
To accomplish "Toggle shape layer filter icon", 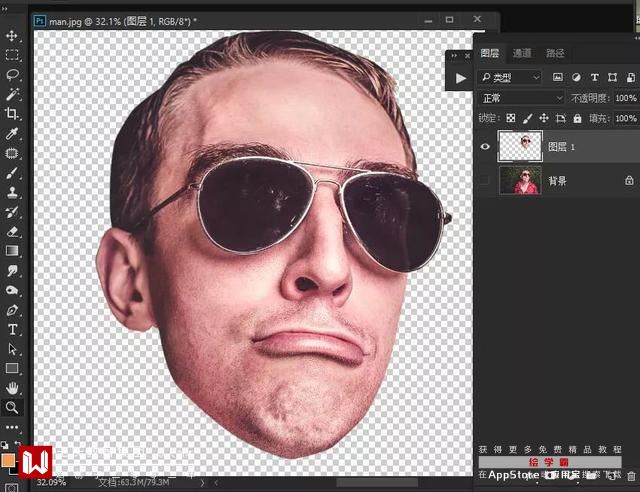I will tap(612, 77).
